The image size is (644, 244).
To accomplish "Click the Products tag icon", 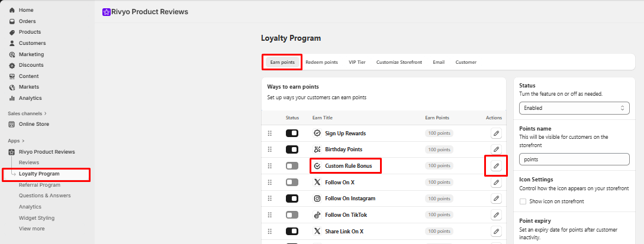I will coord(12,32).
